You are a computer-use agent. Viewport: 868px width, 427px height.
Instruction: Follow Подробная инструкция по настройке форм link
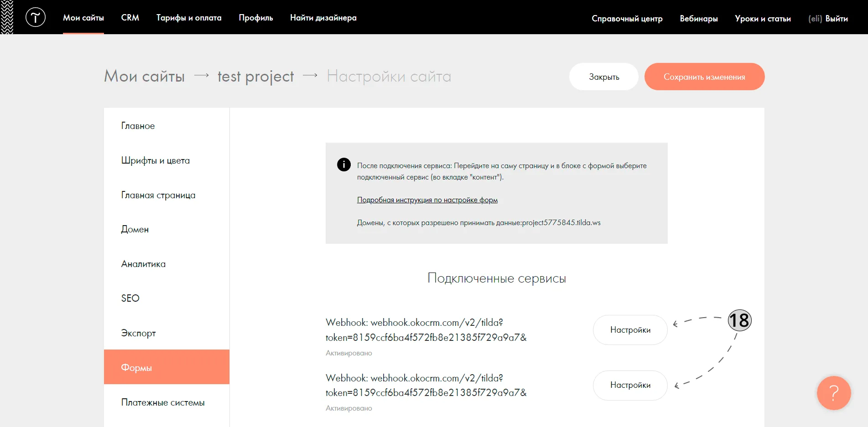pyautogui.click(x=427, y=200)
